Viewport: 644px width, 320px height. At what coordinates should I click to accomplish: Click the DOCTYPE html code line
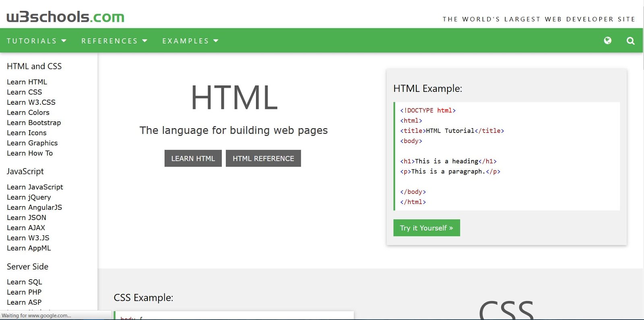(428, 110)
